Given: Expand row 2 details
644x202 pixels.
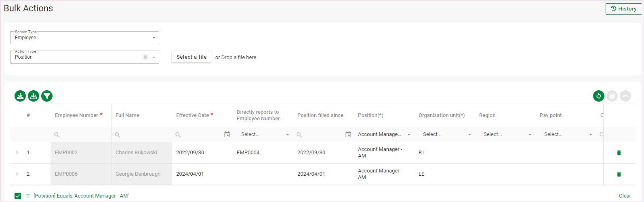Looking at the screenshot, I should (17, 174).
